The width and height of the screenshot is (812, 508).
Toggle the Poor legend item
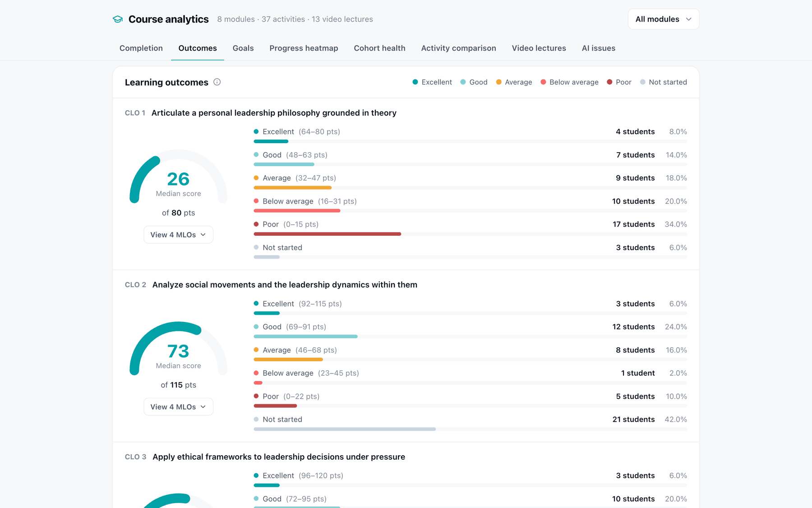click(x=619, y=82)
